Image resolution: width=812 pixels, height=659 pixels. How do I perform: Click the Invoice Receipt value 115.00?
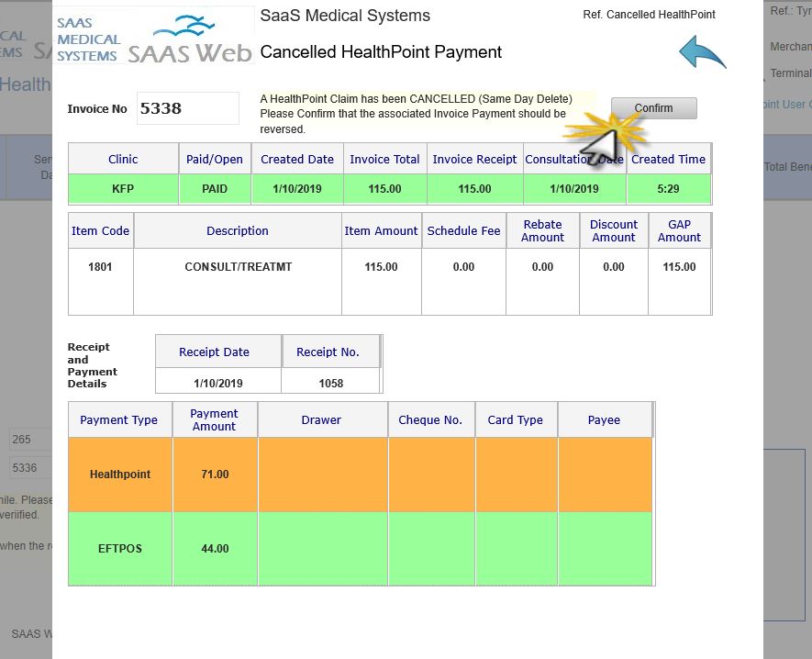(x=475, y=188)
